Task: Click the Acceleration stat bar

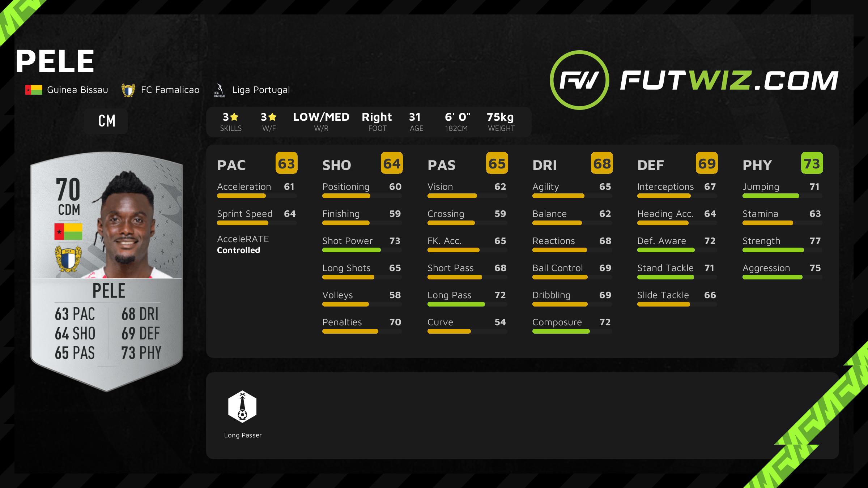Action: 257,196
